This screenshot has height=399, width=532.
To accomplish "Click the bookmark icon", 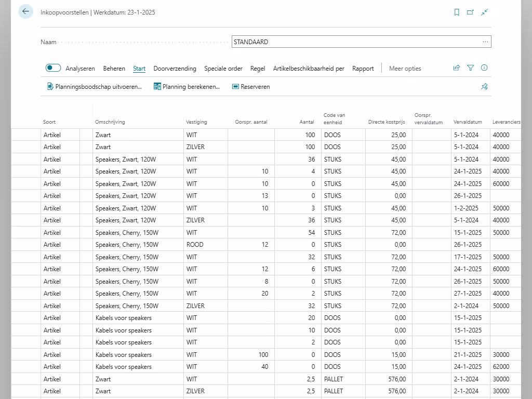I will (x=457, y=12).
